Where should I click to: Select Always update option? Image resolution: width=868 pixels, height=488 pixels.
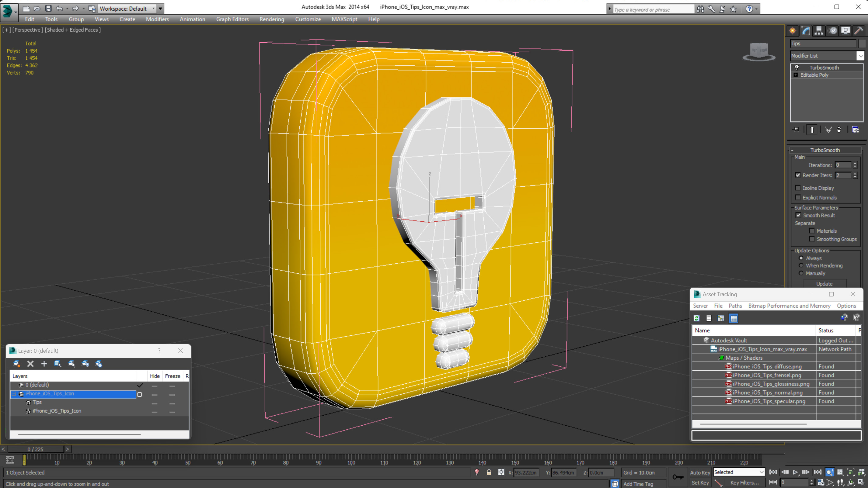click(x=801, y=258)
